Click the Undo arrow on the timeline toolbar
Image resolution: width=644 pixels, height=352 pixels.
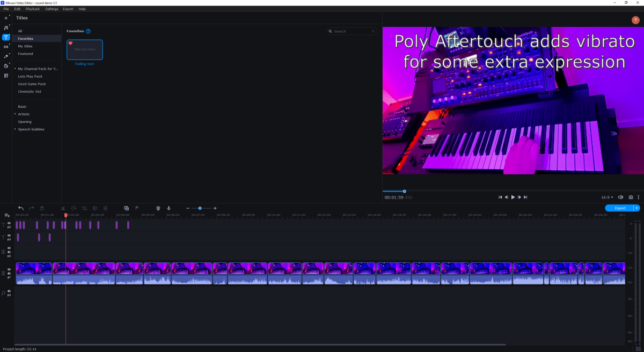(21, 208)
